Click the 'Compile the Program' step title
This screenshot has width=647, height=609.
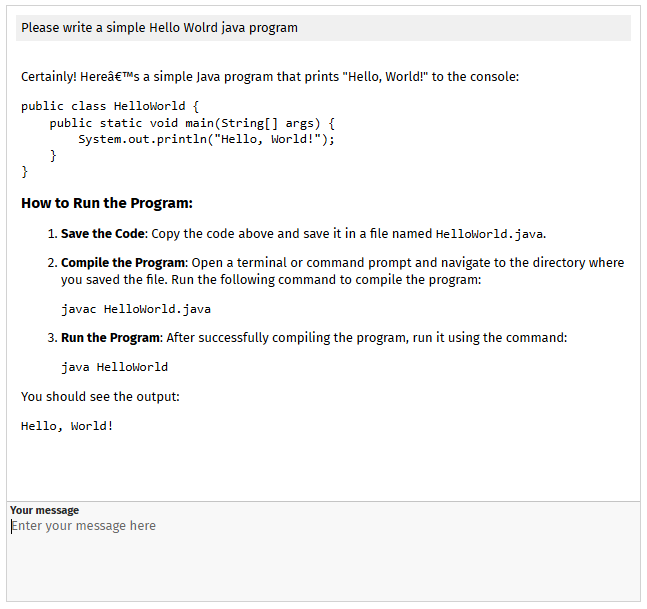[124, 263]
